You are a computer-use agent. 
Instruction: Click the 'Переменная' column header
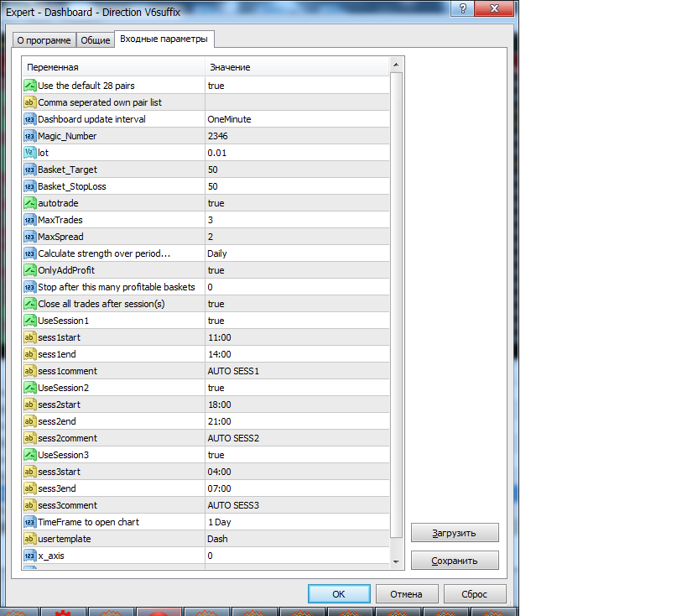click(113, 67)
